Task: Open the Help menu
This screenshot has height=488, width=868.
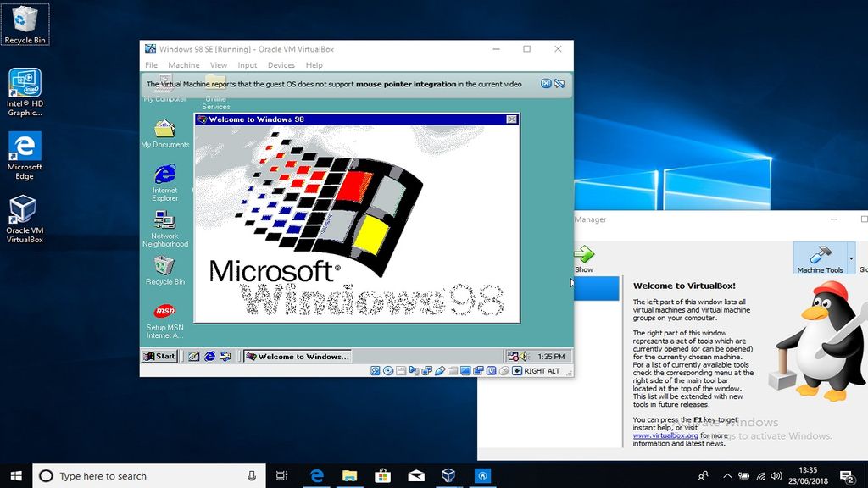Action: pos(314,64)
